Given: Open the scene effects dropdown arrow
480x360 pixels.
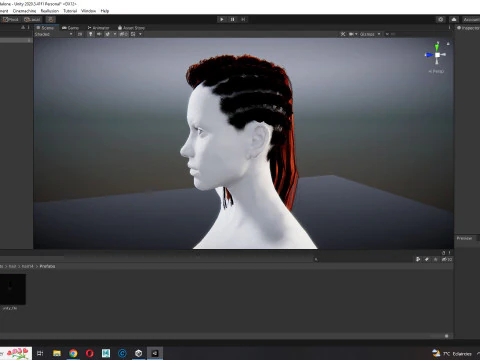Looking at the screenshot, I should [115, 34].
